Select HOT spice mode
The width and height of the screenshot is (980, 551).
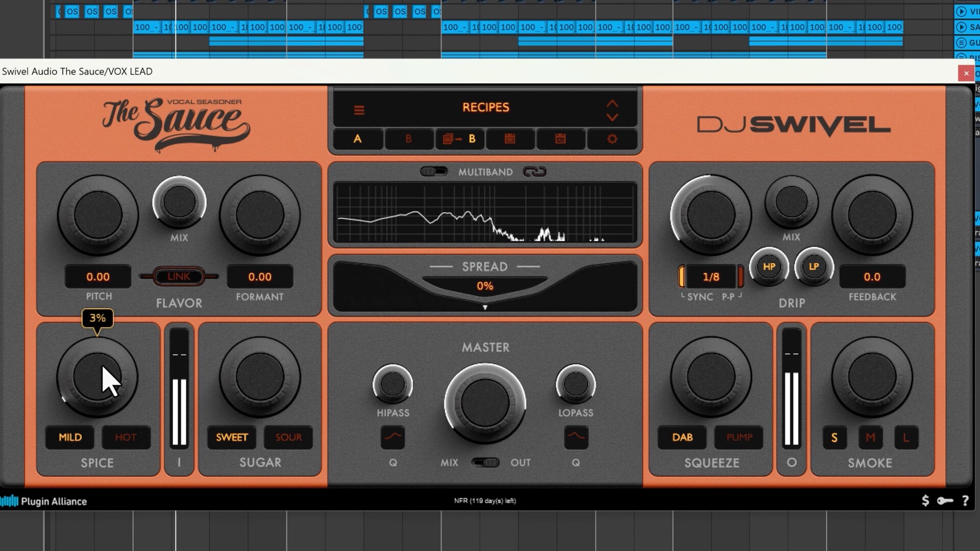click(x=126, y=437)
